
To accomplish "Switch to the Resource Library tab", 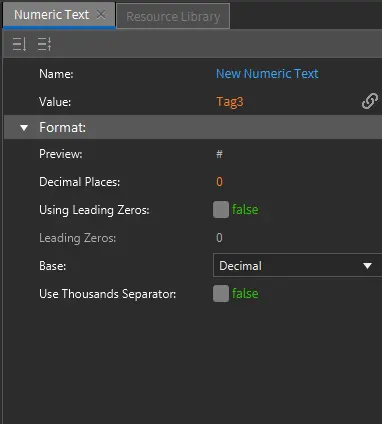I will tap(173, 16).
